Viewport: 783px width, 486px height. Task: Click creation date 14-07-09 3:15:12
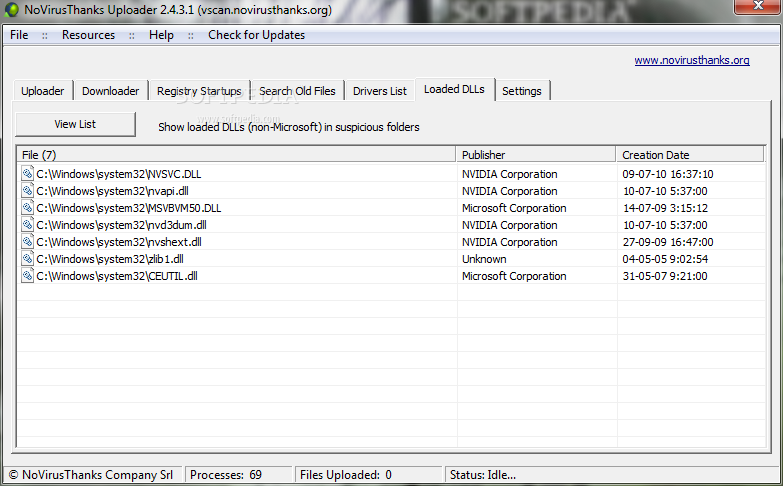[x=665, y=208]
